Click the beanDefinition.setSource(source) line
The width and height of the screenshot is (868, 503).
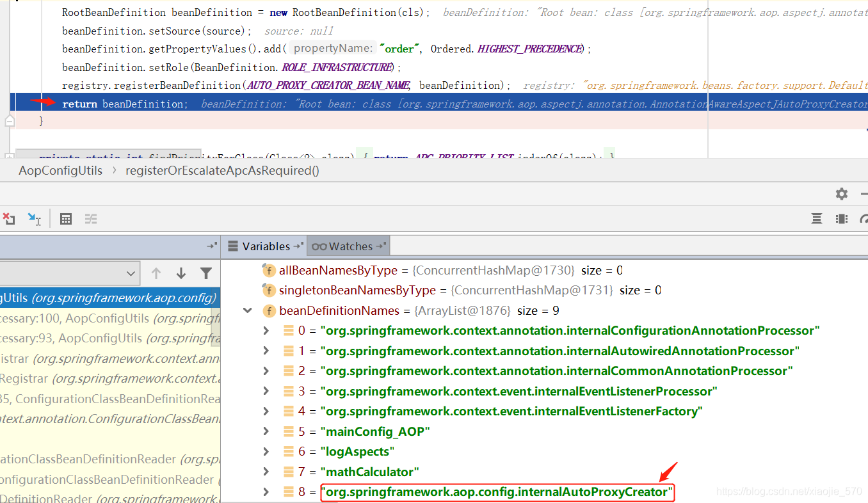click(x=156, y=31)
